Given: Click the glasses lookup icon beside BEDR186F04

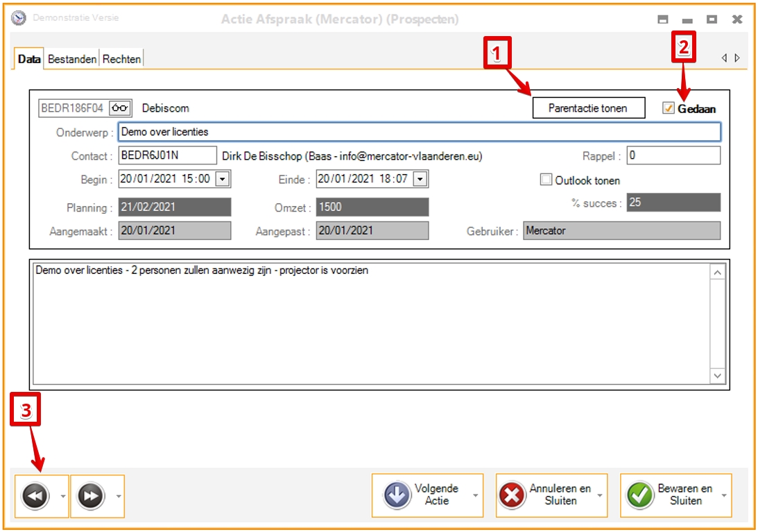Looking at the screenshot, I should [121, 108].
